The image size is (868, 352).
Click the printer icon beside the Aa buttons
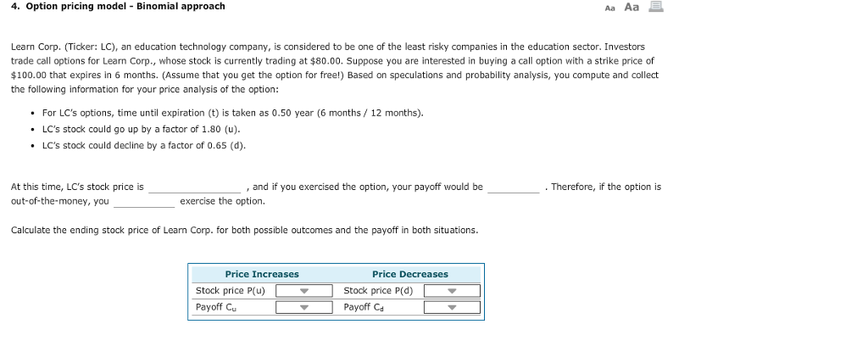pos(656,7)
